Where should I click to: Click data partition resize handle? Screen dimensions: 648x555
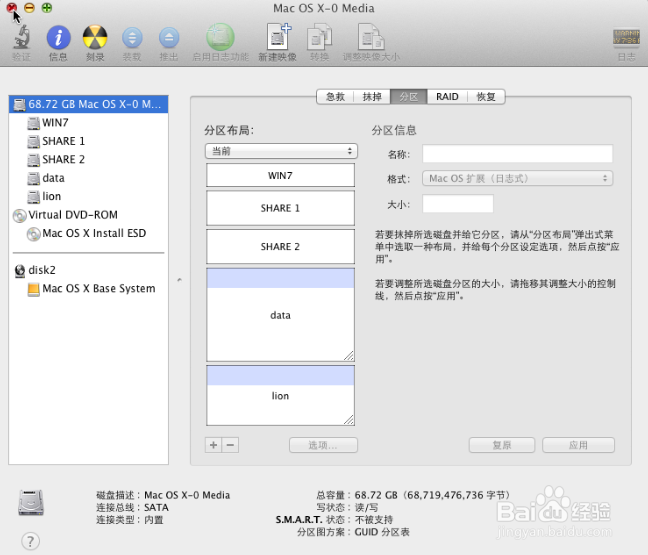click(x=349, y=356)
